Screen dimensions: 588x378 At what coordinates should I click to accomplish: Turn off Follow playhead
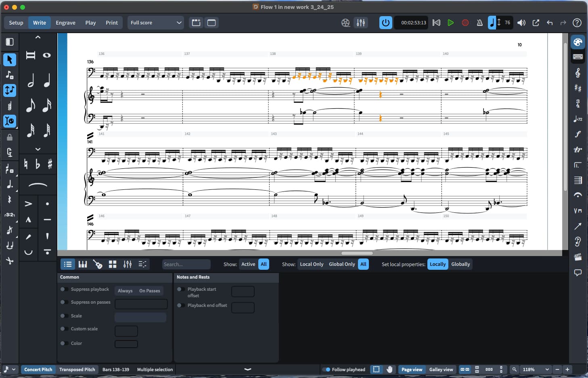point(326,370)
